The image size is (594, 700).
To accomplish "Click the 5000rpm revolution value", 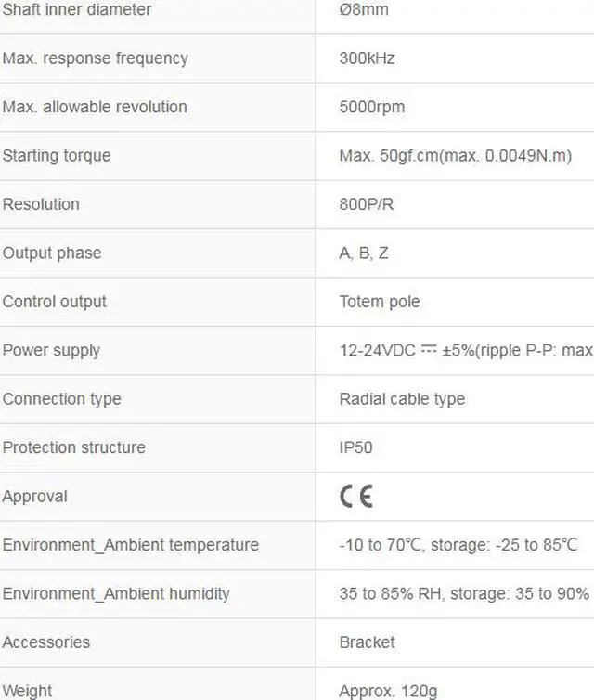I will point(371,107).
